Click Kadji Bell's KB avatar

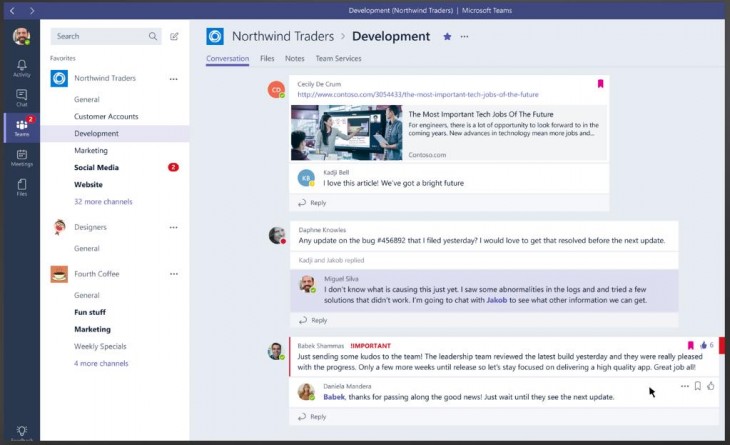306,178
